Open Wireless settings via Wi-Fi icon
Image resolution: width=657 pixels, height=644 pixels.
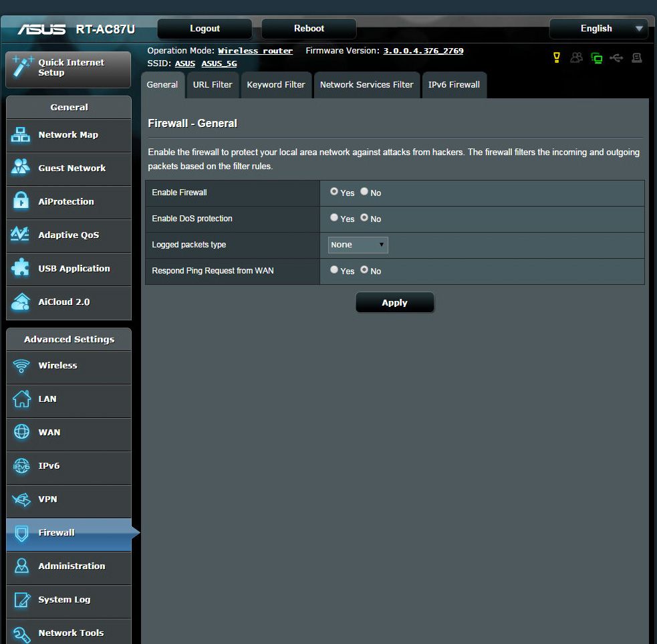tap(21, 366)
